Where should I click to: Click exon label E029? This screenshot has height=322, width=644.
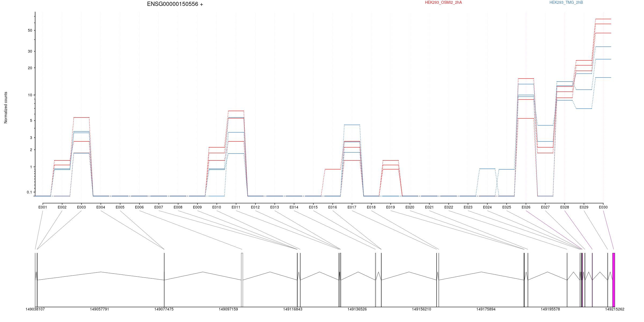coord(584,207)
